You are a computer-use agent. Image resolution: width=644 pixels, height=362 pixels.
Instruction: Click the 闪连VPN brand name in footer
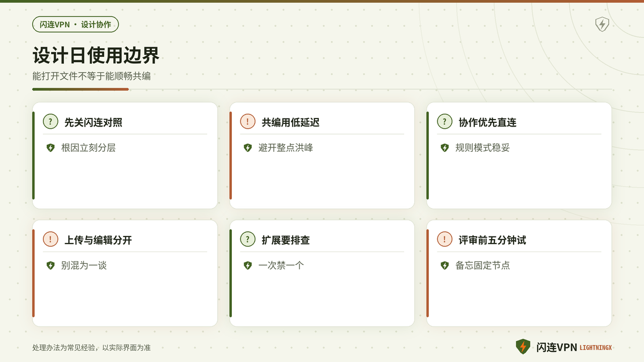coord(557,348)
